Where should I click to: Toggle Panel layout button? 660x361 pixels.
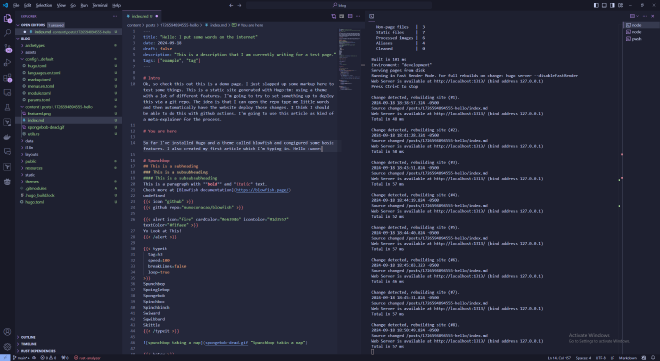(604, 5)
